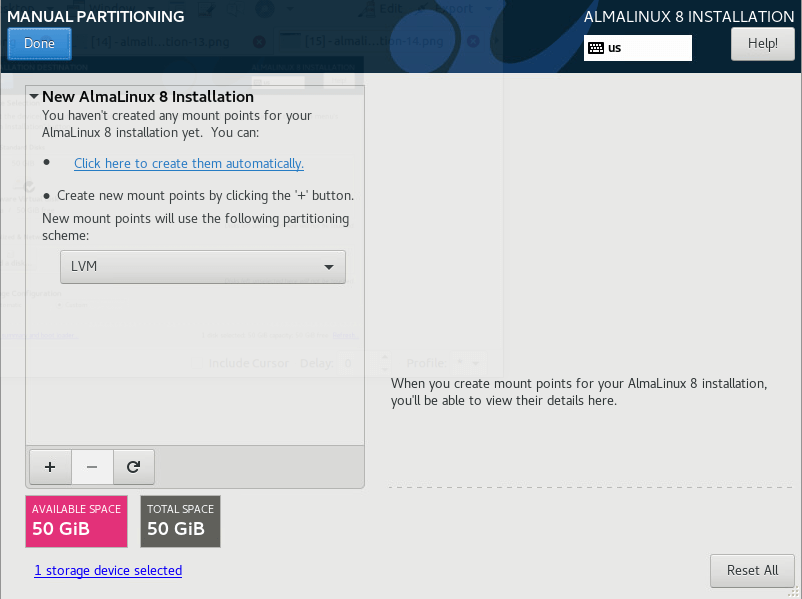Viewport: 802px width, 599px height.
Task: Open the Help! button
Action: pos(763,43)
